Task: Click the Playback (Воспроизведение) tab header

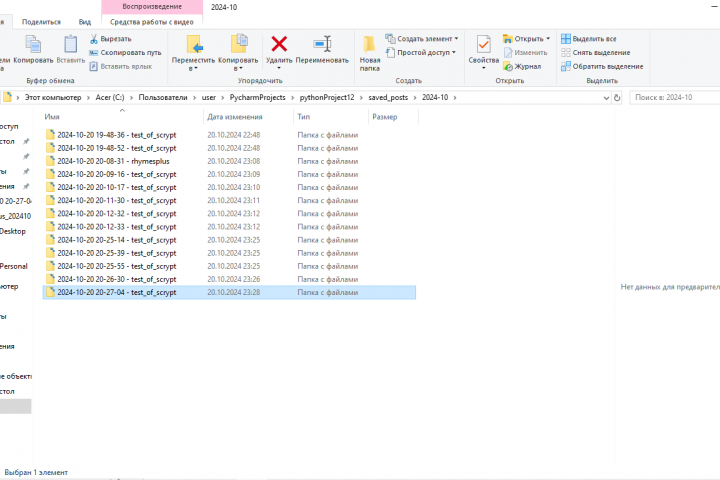Action: [152, 6]
